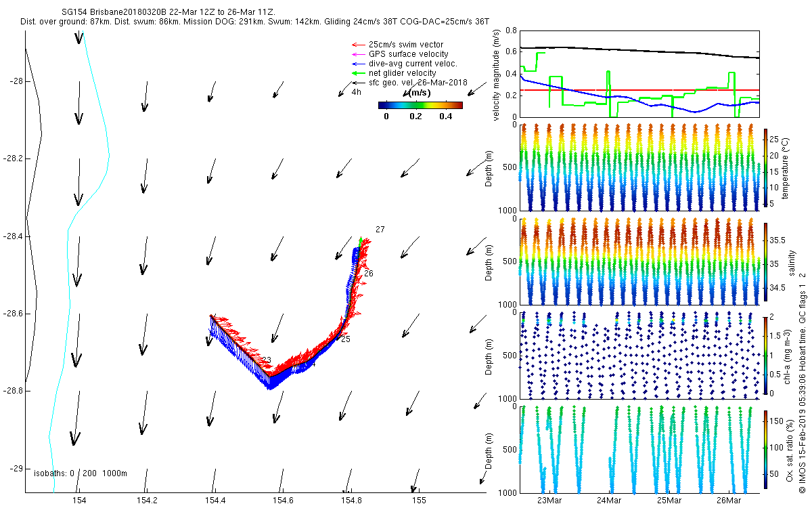
Task: Click the velocity (m/s) horizontal colorbar
Action: [x=420, y=105]
